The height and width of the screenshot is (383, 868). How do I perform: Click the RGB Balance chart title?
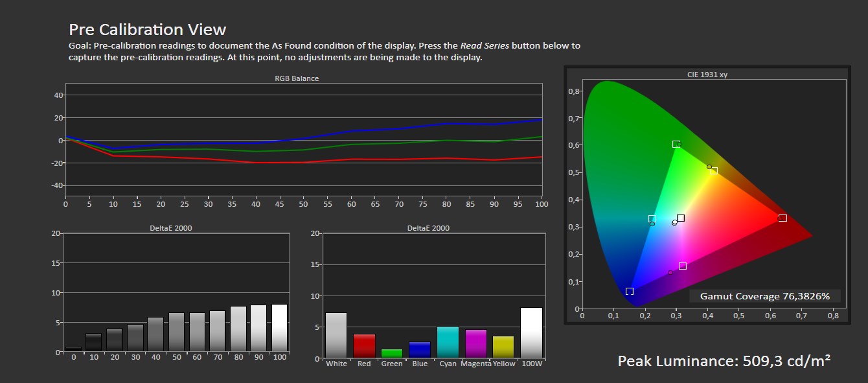click(297, 78)
